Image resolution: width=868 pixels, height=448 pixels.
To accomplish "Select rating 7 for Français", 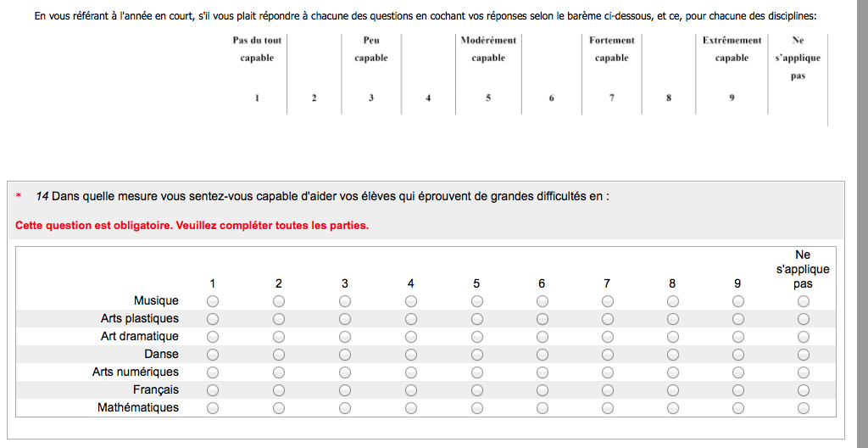I will [x=608, y=390].
